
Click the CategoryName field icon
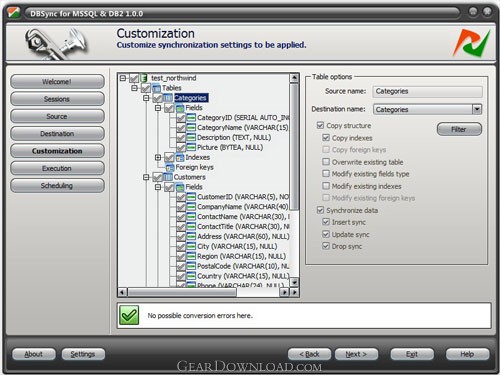click(191, 128)
